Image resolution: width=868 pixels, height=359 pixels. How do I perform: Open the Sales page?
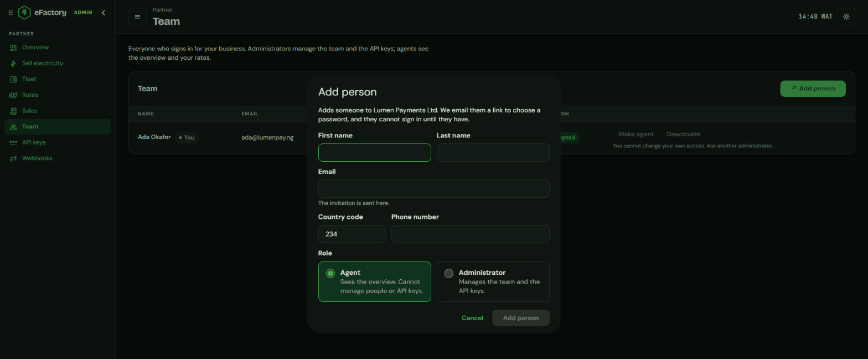tap(58, 111)
